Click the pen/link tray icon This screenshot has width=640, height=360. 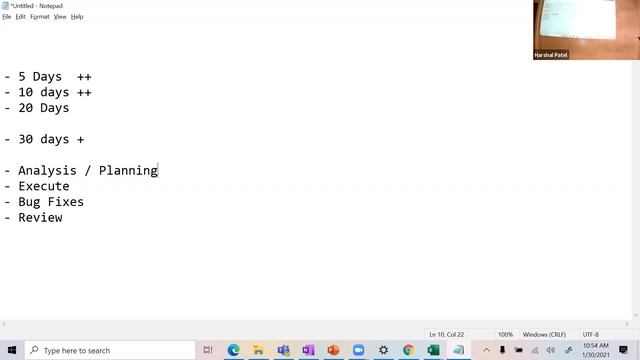click(x=568, y=350)
